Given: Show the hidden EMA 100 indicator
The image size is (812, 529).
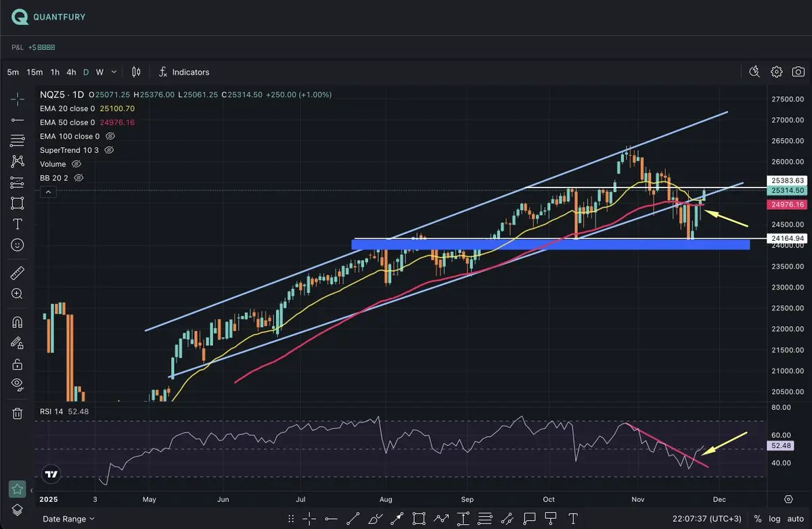Looking at the screenshot, I should [x=110, y=136].
